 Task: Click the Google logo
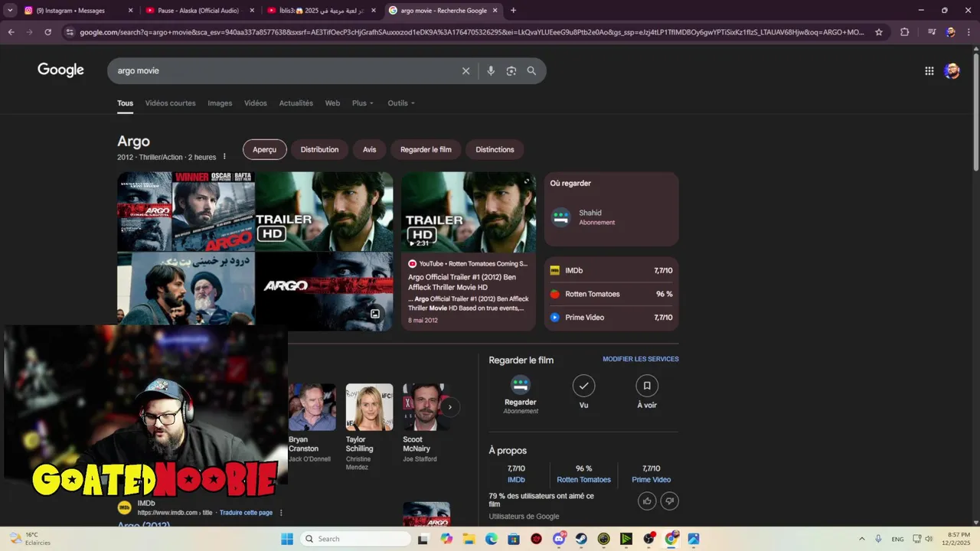[x=60, y=70]
